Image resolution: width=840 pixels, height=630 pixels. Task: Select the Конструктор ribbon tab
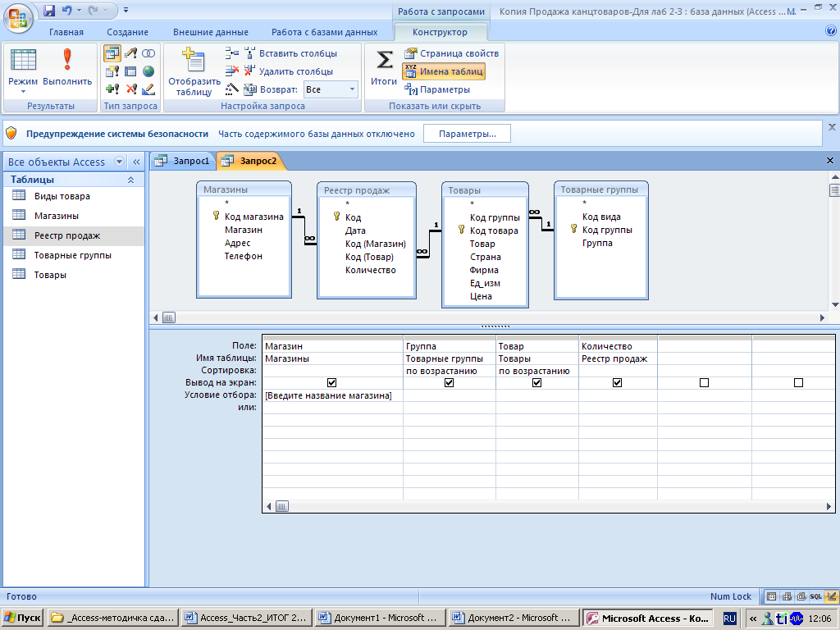coord(440,32)
